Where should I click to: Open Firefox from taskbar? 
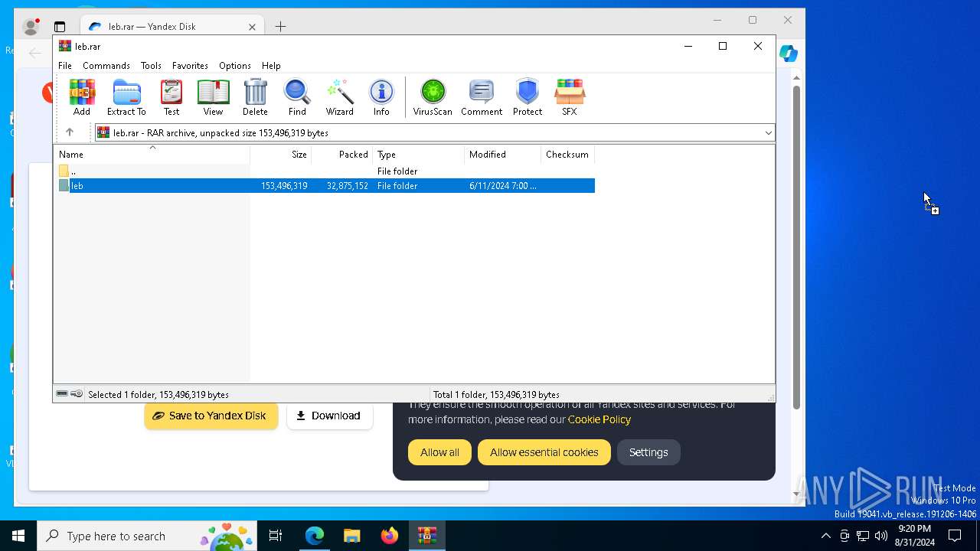(390, 536)
